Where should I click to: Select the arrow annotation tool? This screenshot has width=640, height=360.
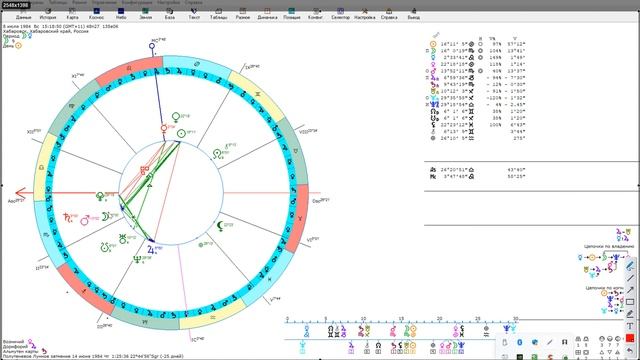[x=630, y=290]
